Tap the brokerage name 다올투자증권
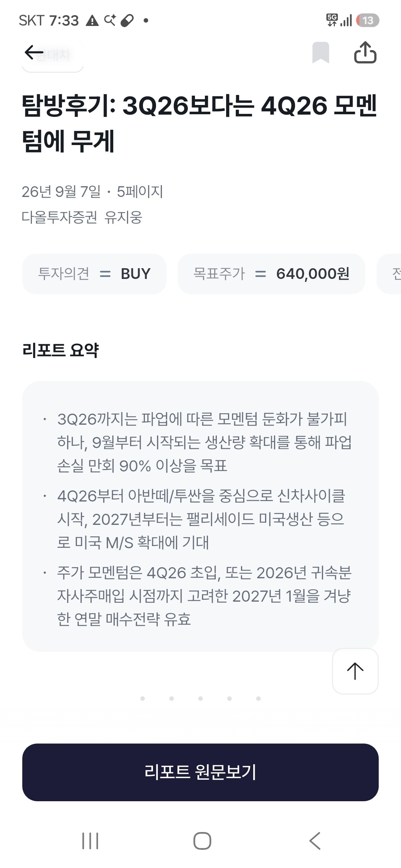The image size is (401, 868). tap(59, 217)
